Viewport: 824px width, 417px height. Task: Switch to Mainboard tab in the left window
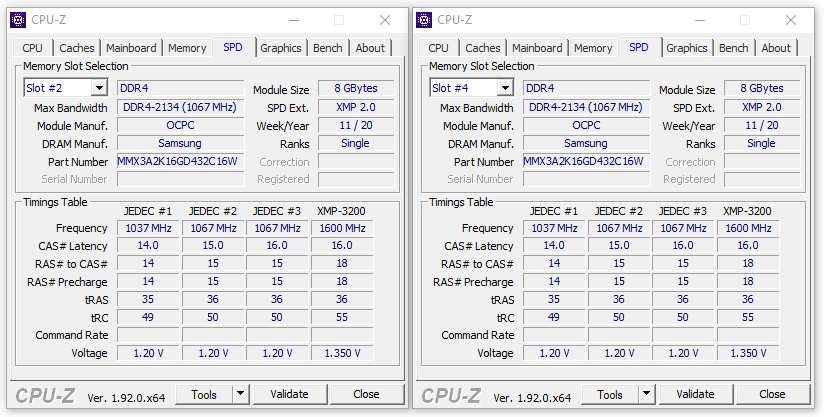131,48
